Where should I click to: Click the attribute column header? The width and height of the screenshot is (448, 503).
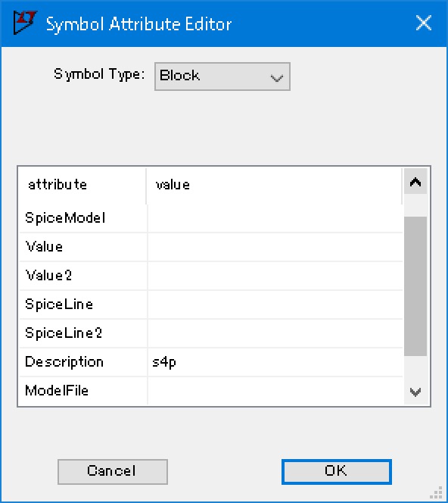point(82,186)
